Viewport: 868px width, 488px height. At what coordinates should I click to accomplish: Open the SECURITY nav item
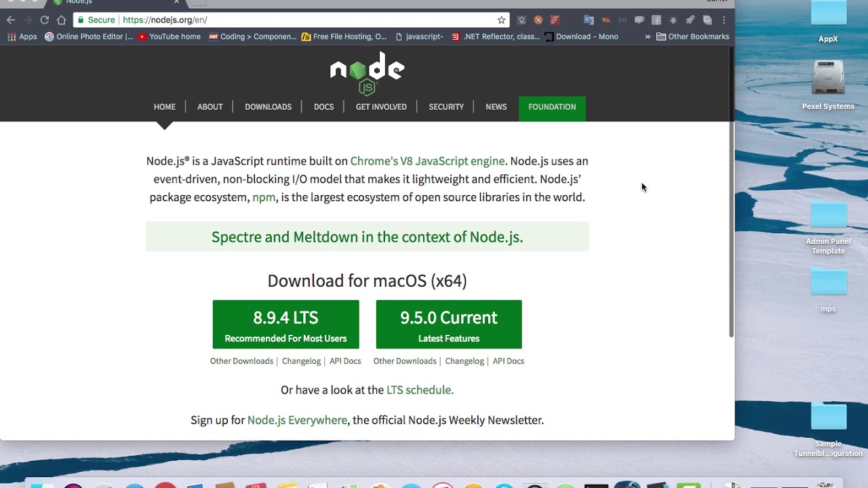coord(446,107)
